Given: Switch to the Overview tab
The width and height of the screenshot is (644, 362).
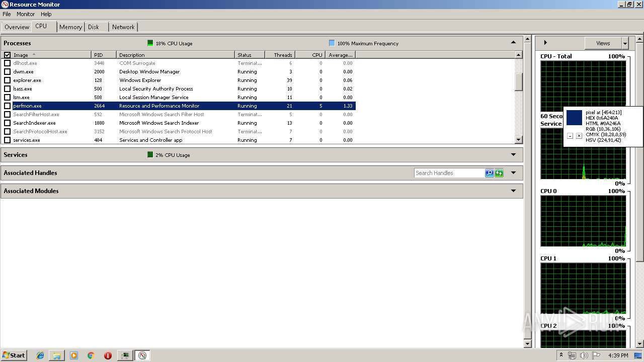Looking at the screenshot, I should (x=17, y=27).
